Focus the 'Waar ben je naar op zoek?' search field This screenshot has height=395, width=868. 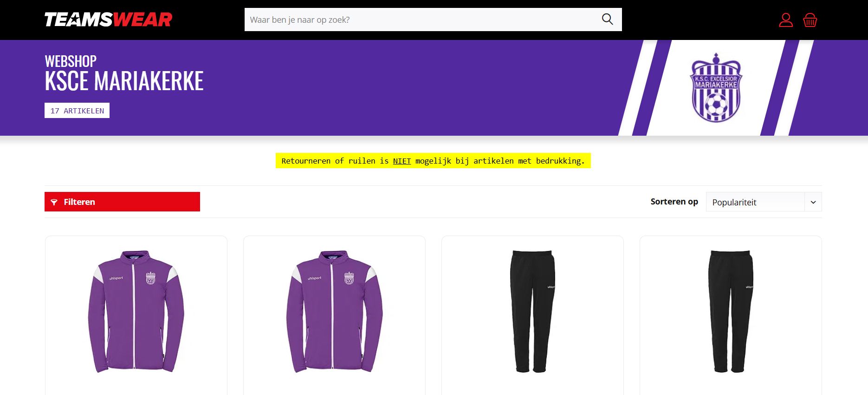point(422,20)
